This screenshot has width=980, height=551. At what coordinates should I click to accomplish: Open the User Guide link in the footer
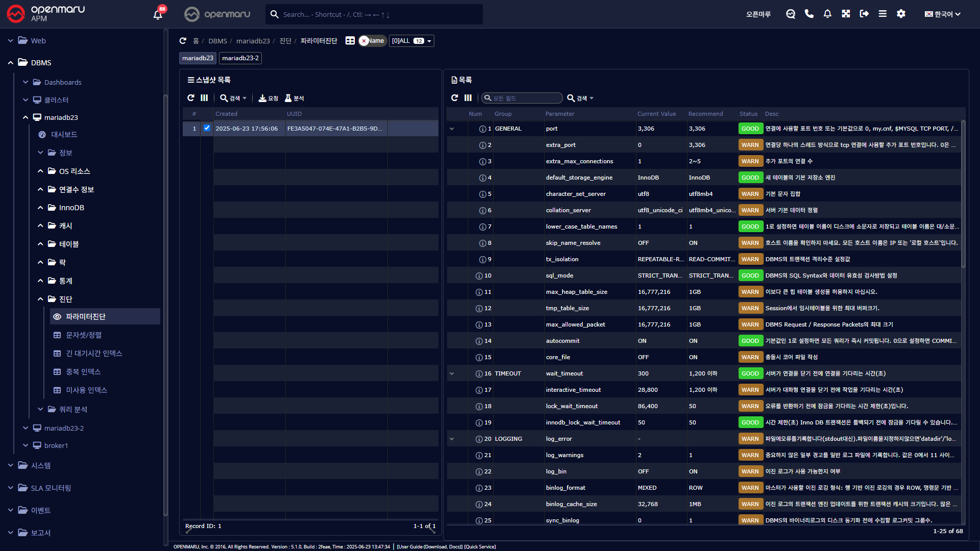coord(430,547)
